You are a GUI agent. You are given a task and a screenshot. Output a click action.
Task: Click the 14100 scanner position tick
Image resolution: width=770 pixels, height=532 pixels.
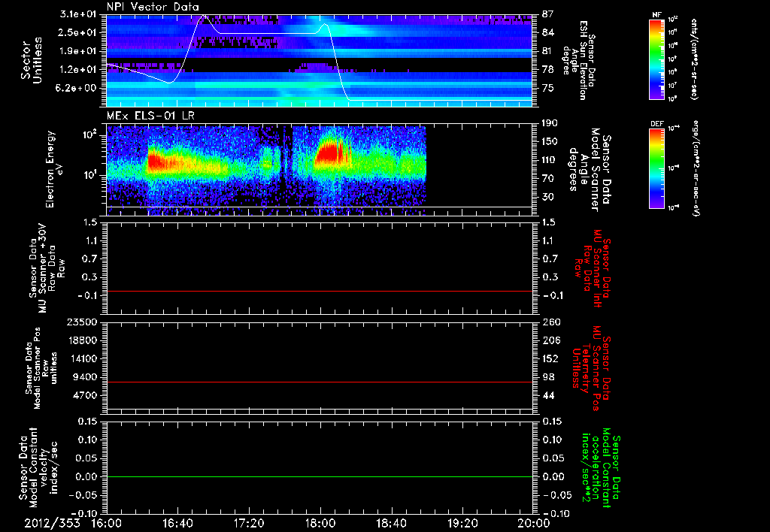click(x=81, y=358)
